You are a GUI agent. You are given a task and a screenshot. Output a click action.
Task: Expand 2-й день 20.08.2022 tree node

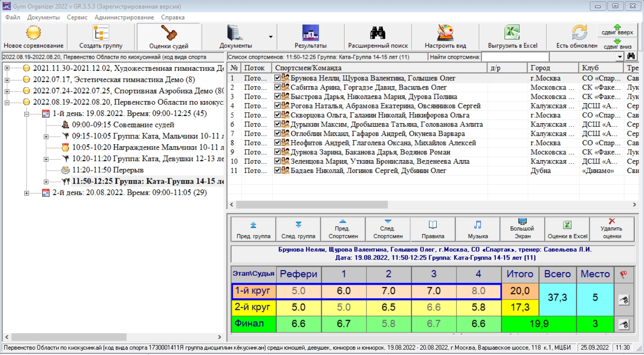pyautogui.click(x=27, y=193)
